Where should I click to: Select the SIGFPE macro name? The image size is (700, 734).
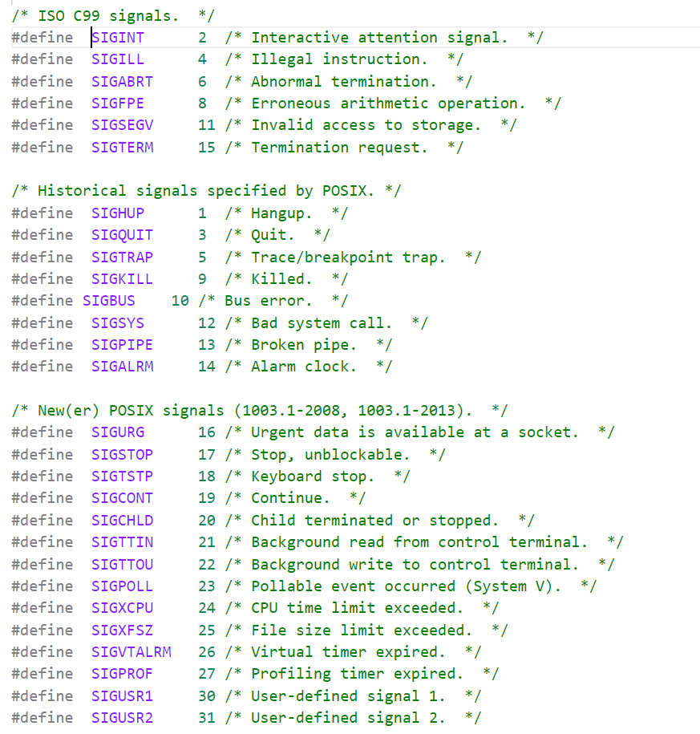click(118, 103)
